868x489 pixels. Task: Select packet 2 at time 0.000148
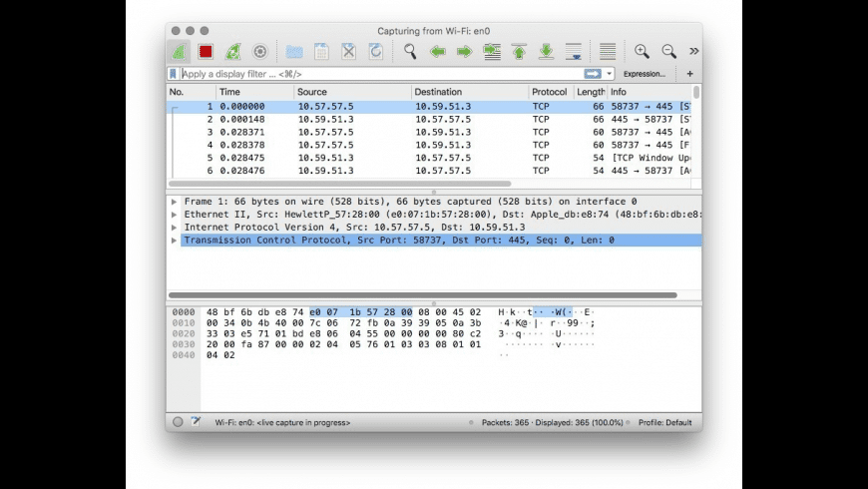point(429,119)
